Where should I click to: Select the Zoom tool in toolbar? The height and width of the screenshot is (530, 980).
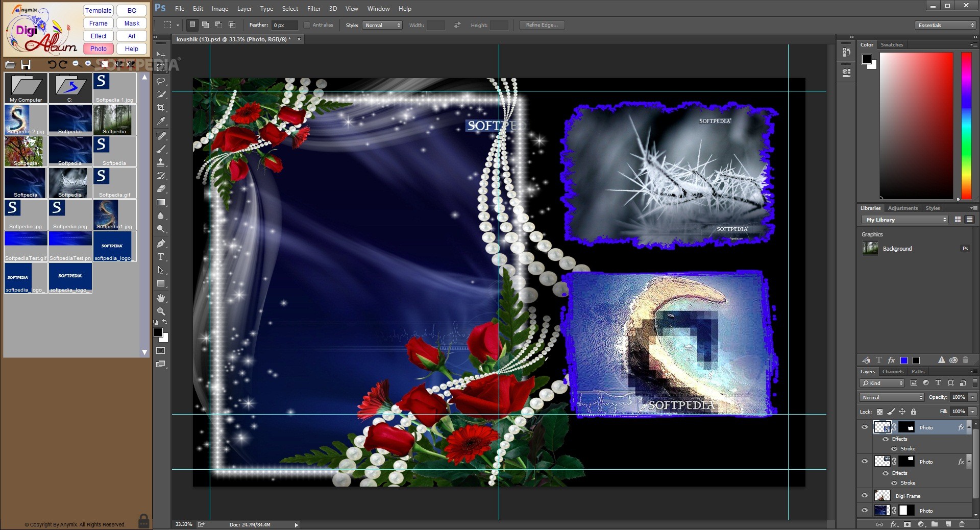161,311
